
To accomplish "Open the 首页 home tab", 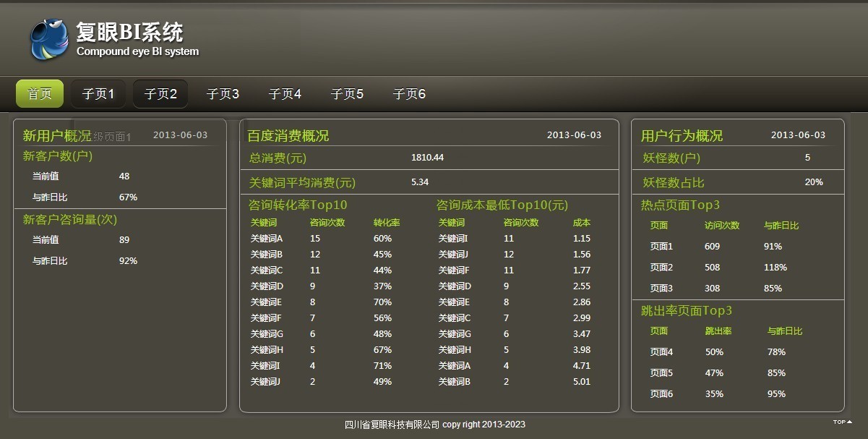I will pos(40,94).
